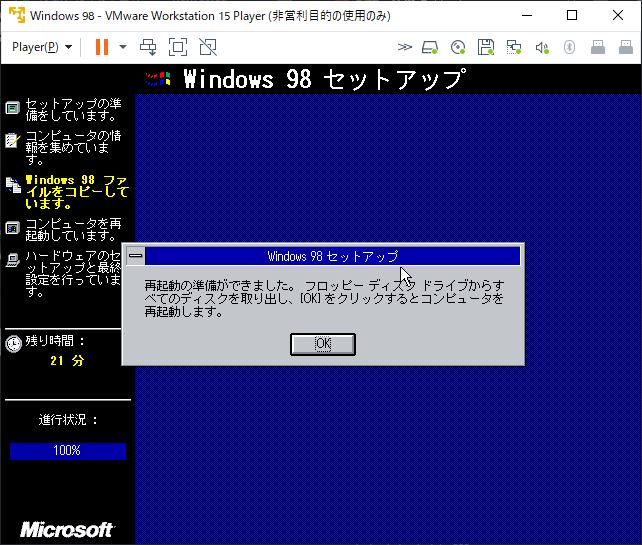Screen dimensions: 642x545
Task: Close the VMware Player window
Action: coord(618,16)
